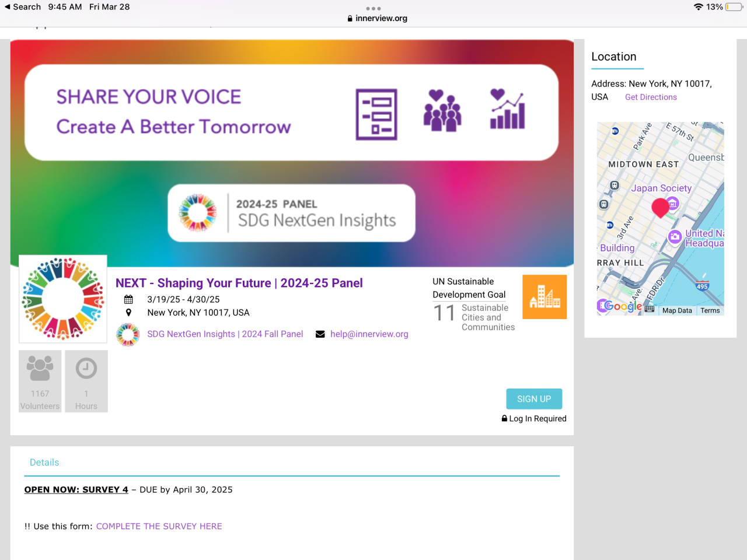Click the red location pin on map
The height and width of the screenshot is (560, 747).
660,207
